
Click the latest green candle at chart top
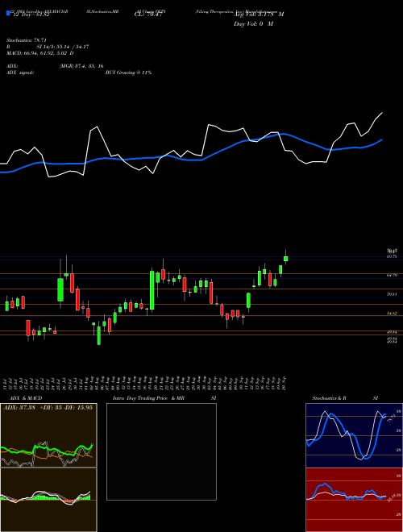(286, 259)
